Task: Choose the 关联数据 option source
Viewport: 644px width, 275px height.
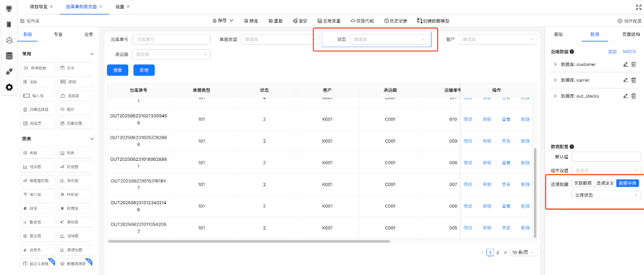Action: 583,183
